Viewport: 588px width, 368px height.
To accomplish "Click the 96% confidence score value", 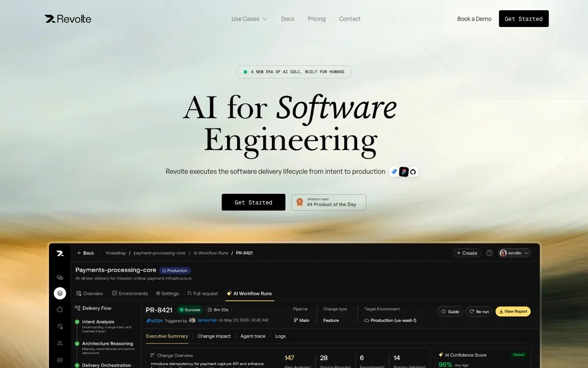I will click(x=445, y=365).
